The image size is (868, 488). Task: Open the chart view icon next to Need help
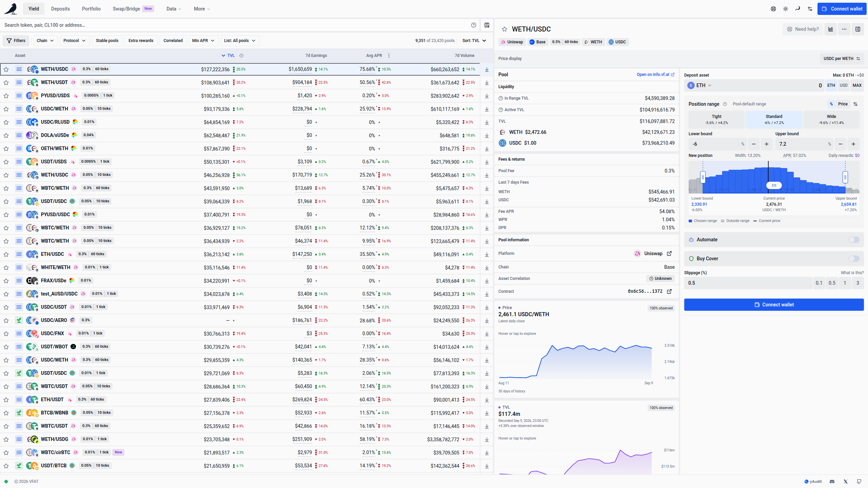tap(831, 29)
